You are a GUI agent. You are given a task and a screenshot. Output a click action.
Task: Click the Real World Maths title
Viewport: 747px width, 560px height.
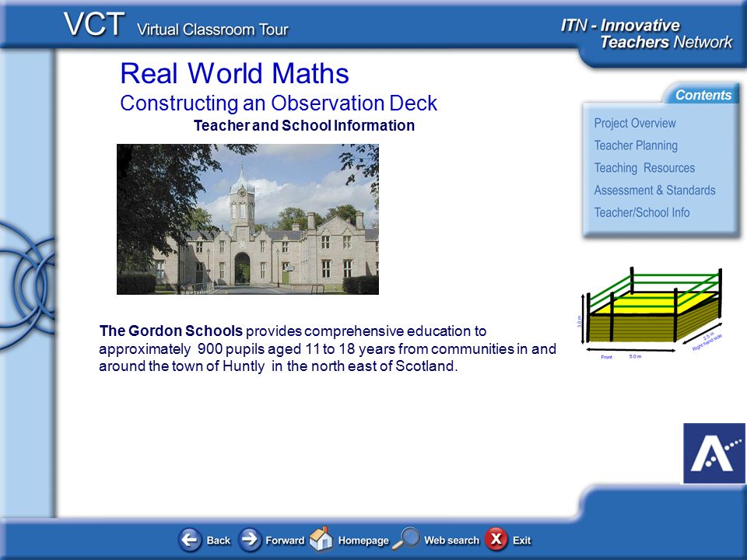[x=234, y=73]
